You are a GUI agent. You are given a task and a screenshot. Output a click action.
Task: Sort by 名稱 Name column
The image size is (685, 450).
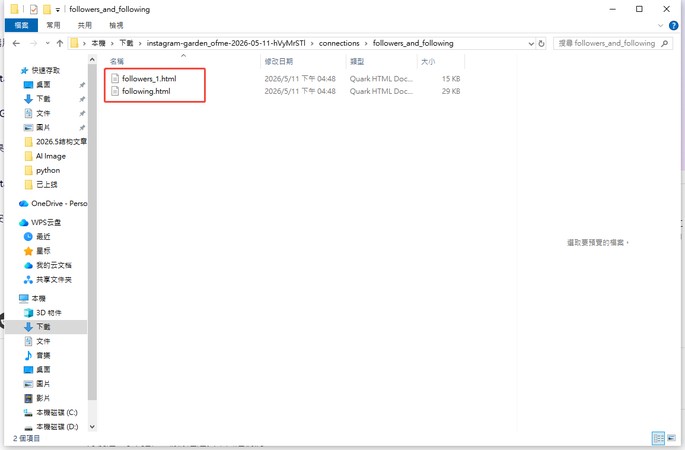117,62
